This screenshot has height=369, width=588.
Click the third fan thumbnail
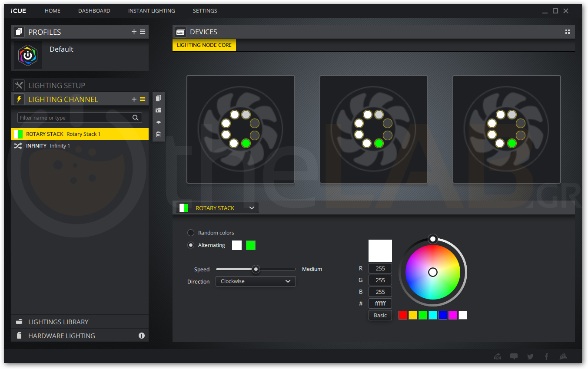507,129
